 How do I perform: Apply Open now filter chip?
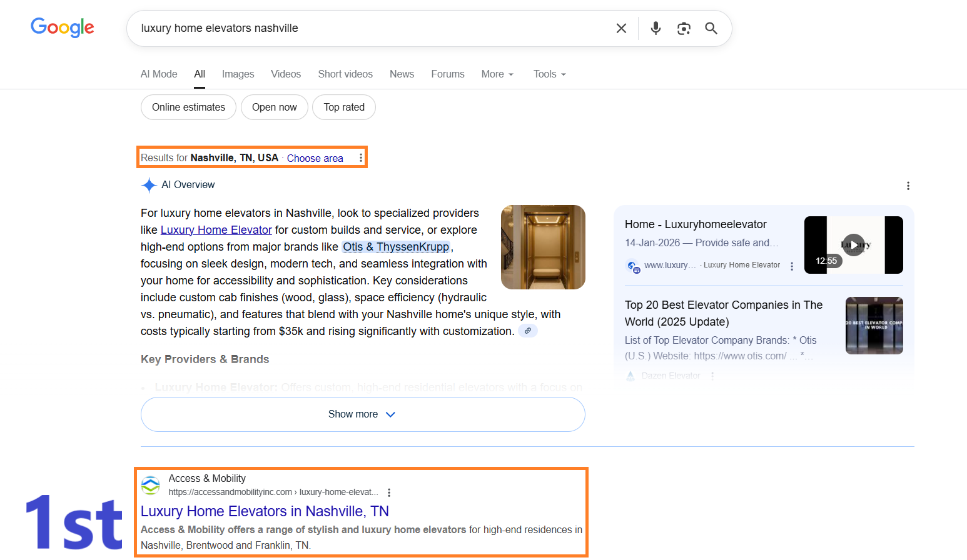click(275, 107)
